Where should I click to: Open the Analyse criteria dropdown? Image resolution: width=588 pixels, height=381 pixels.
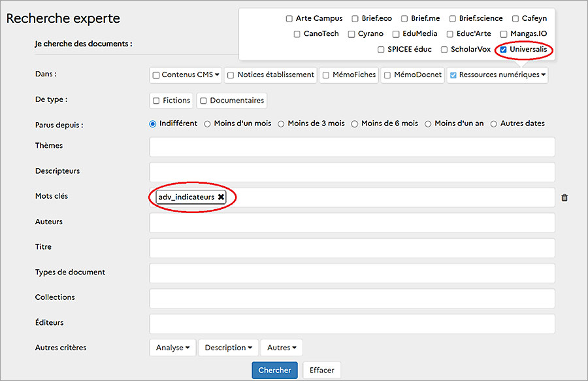[172, 348]
